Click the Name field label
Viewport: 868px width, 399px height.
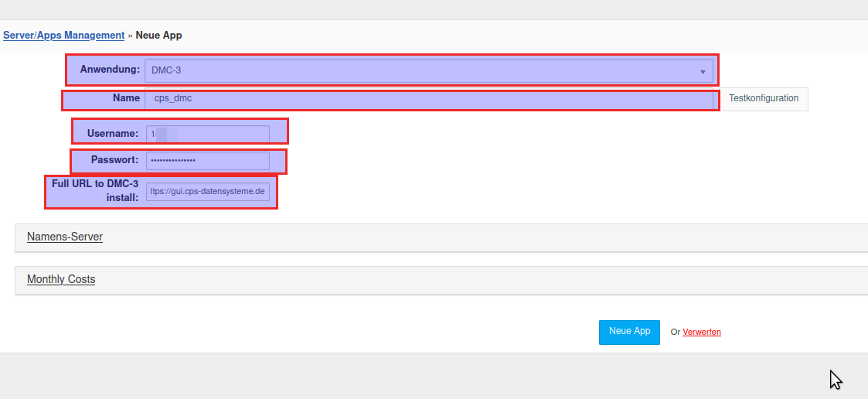coord(126,98)
